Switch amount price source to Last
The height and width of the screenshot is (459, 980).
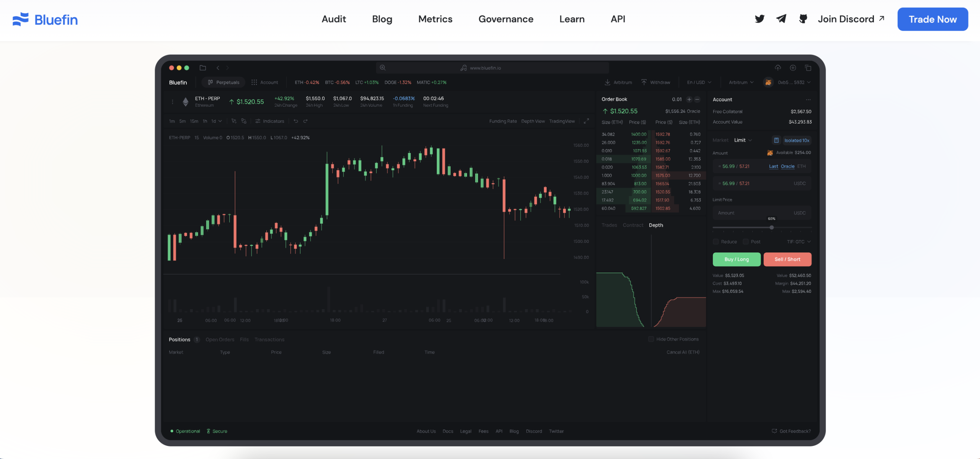(773, 166)
